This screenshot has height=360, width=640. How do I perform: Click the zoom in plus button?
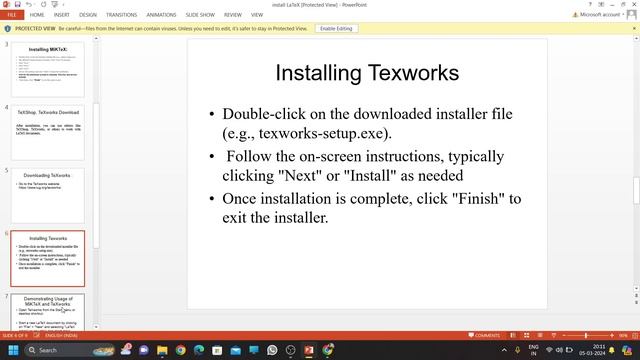coord(611,336)
